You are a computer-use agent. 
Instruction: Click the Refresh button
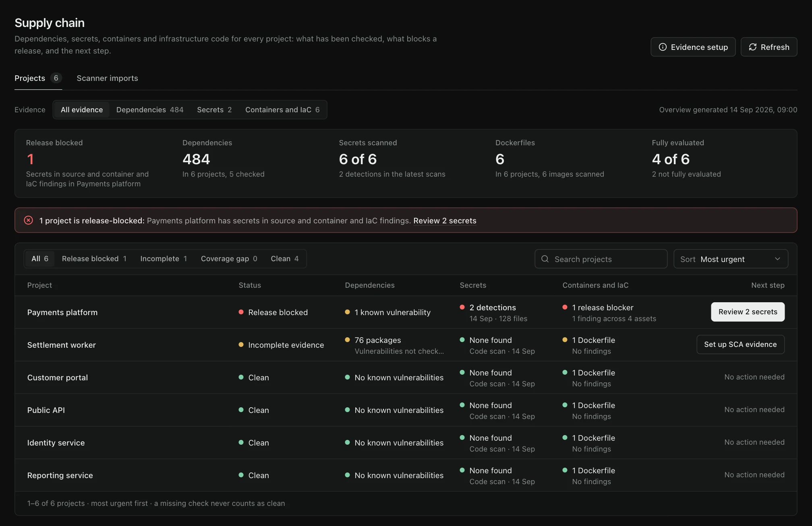pos(768,47)
